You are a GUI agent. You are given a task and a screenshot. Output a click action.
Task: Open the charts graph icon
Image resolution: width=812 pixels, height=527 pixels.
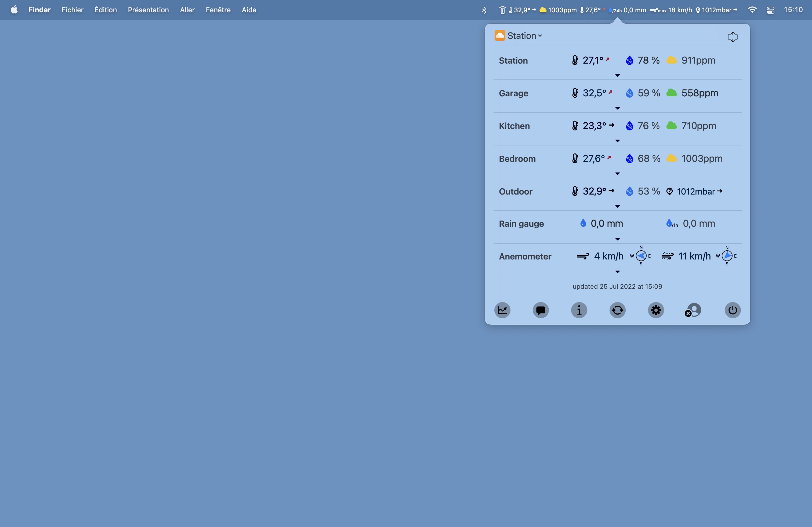[502, 310]
